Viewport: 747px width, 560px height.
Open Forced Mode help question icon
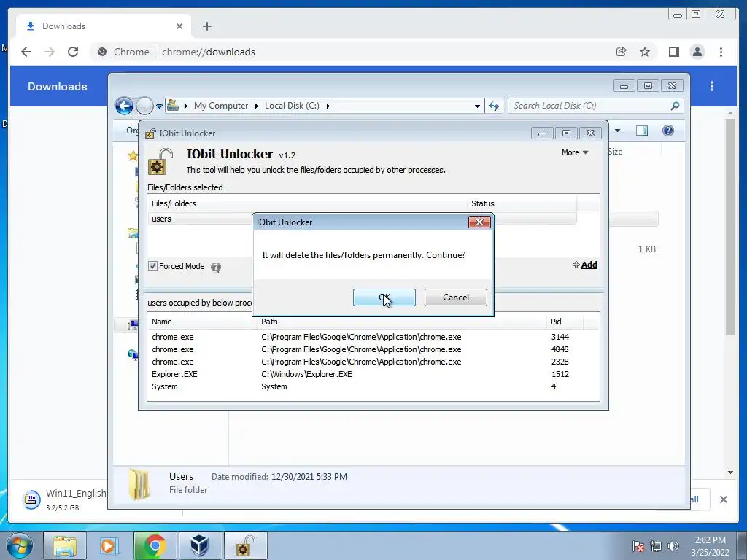(x=216, y=267)
